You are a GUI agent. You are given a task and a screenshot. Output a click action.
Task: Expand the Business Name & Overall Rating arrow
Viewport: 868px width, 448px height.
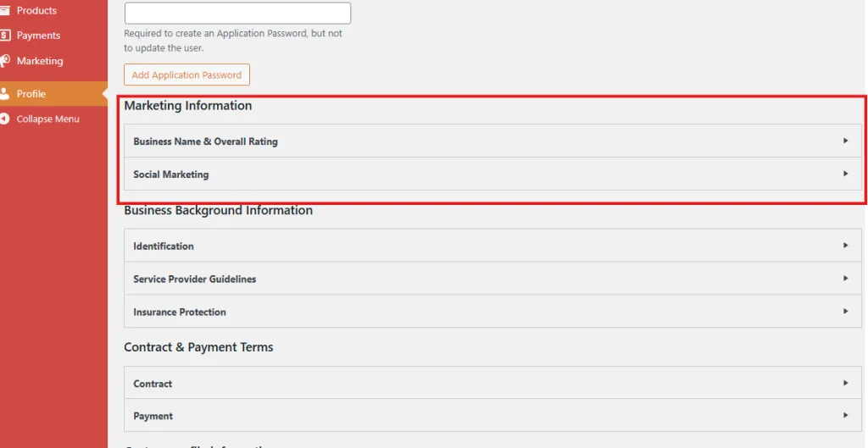(845, 141)
